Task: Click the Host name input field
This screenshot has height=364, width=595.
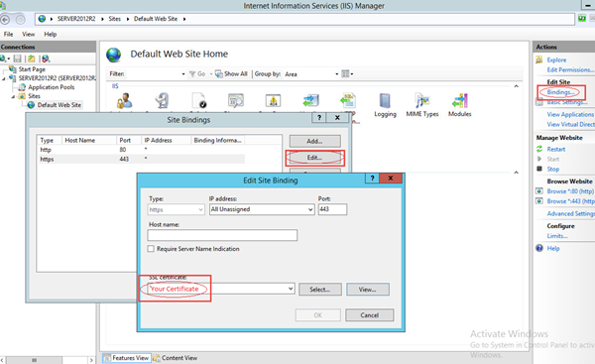Action: pyautogui.click(x=222, y=235)
